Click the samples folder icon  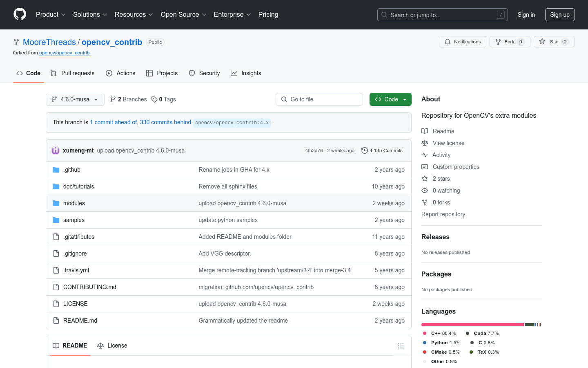click(x=56, y=220)
